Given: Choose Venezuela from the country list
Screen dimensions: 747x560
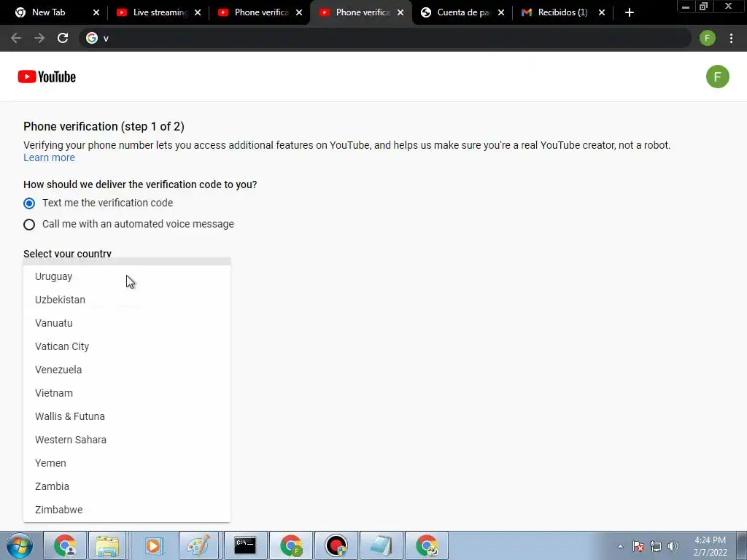Looking at the screenshot, I should (127, 370).
